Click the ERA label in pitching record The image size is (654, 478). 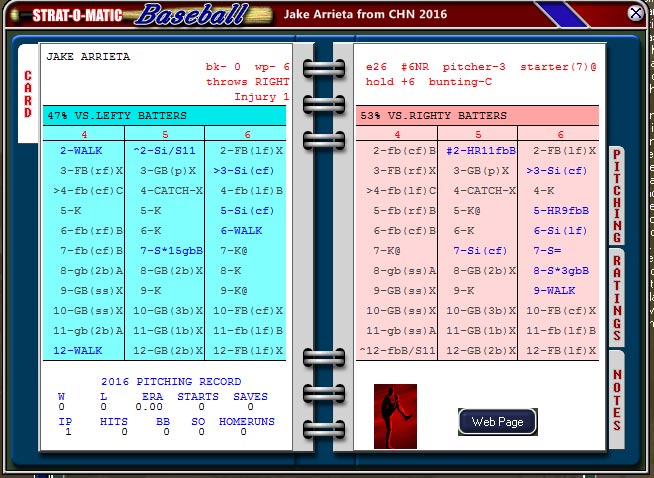pos(152,397)
